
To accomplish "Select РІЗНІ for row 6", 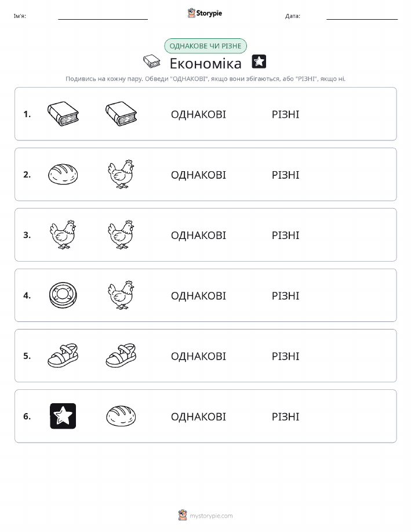I will pyautogui.click(x=286, y=417).
